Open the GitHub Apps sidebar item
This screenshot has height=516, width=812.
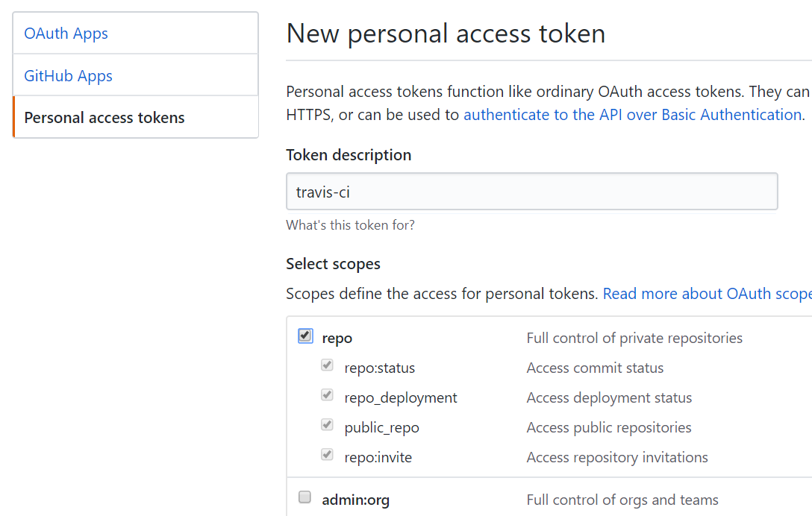click(x=68, y=75)
